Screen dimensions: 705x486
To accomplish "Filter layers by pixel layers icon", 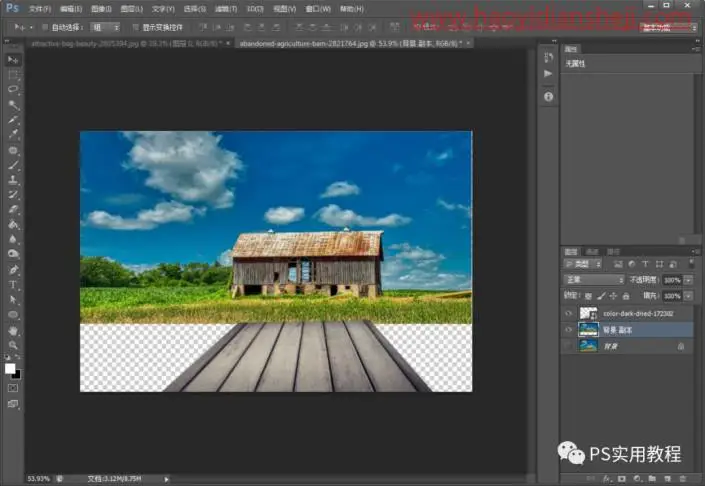I will tap(618, 264).
